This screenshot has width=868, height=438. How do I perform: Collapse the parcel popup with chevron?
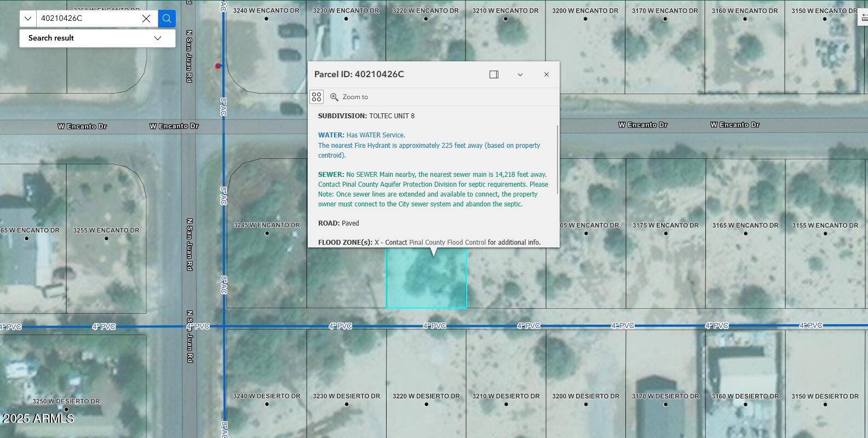tap(520, 74)
